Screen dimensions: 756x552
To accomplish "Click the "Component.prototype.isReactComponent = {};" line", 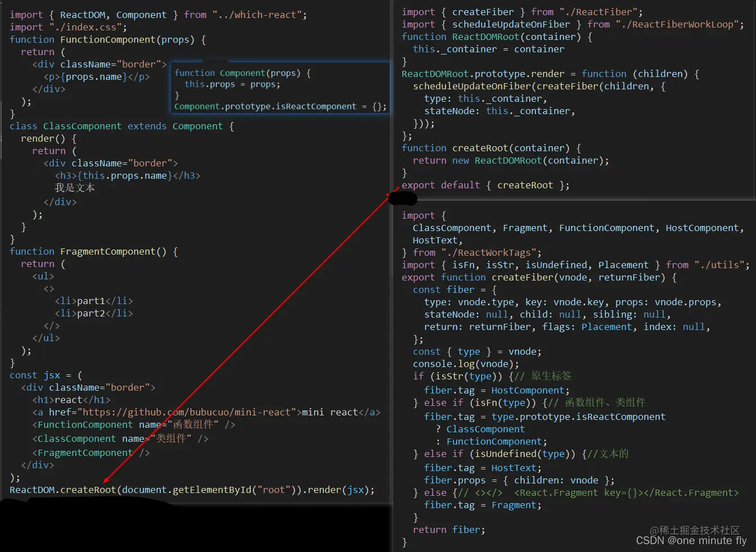I will click(x=281, y=106).
